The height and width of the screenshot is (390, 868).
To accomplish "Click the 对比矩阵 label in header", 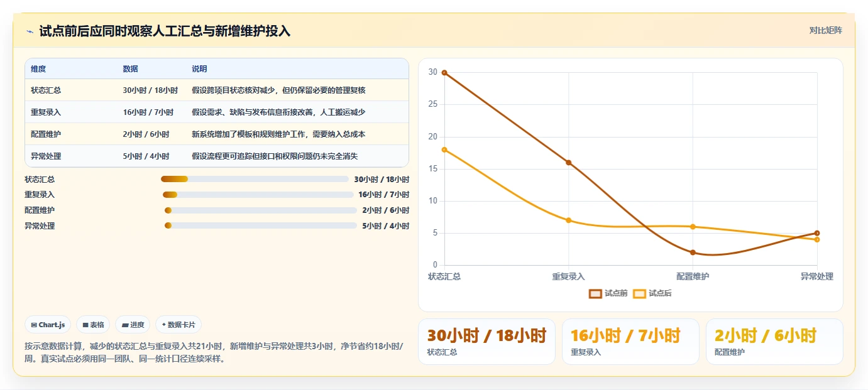I will [x=825, y=30].
